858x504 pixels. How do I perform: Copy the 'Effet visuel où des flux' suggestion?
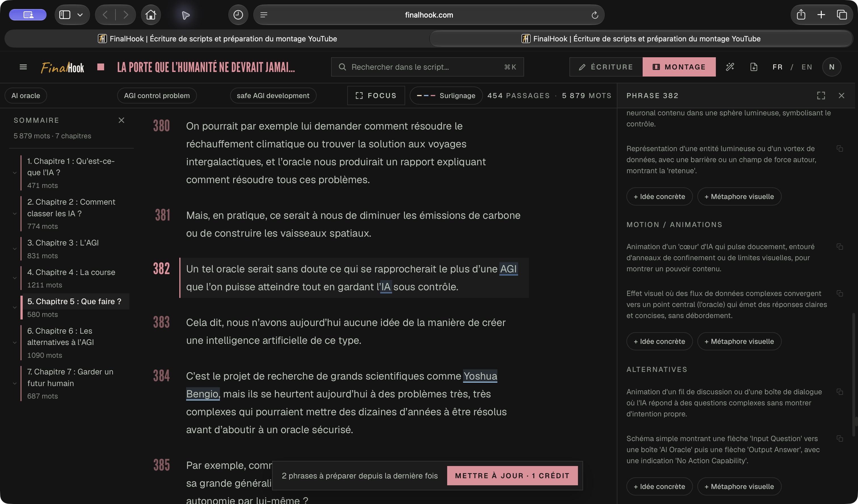point(840,293)
